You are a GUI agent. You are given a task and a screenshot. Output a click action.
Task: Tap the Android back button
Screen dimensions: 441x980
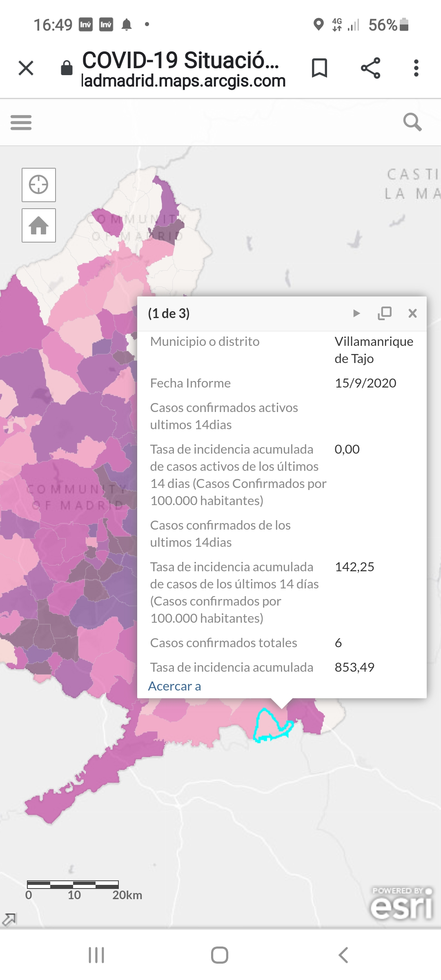coord(343,955)
